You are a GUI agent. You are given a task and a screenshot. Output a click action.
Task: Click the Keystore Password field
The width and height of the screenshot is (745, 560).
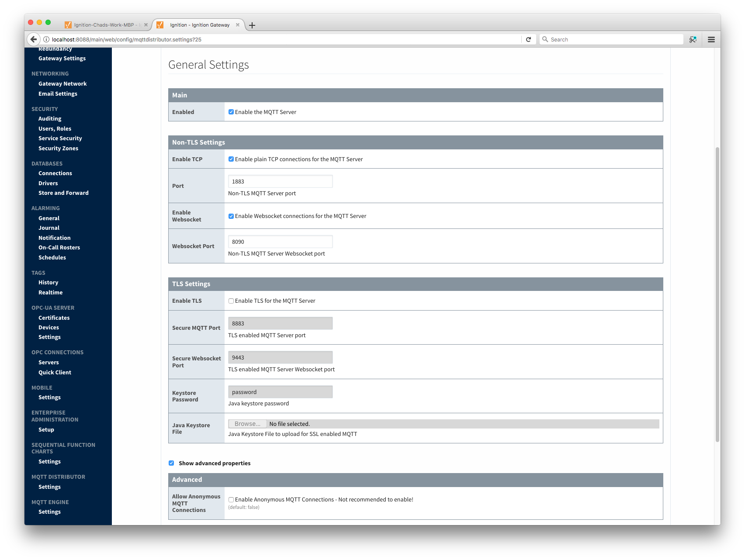point(280,392)
